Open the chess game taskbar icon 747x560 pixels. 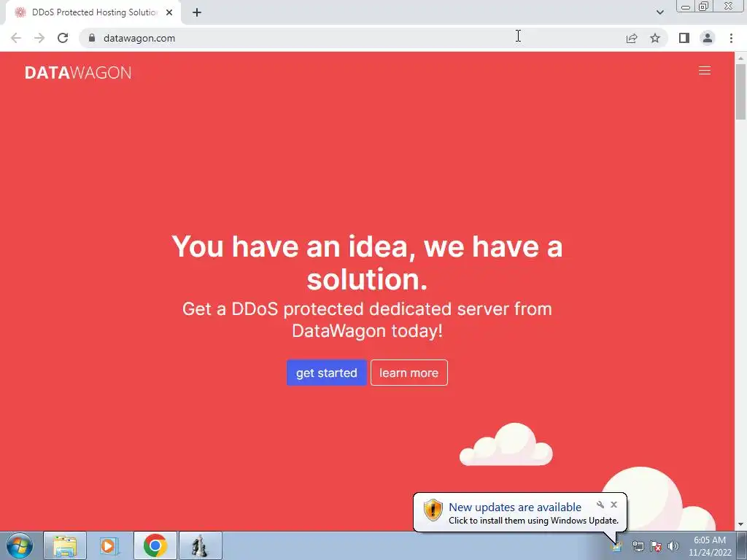pos(200,546)
